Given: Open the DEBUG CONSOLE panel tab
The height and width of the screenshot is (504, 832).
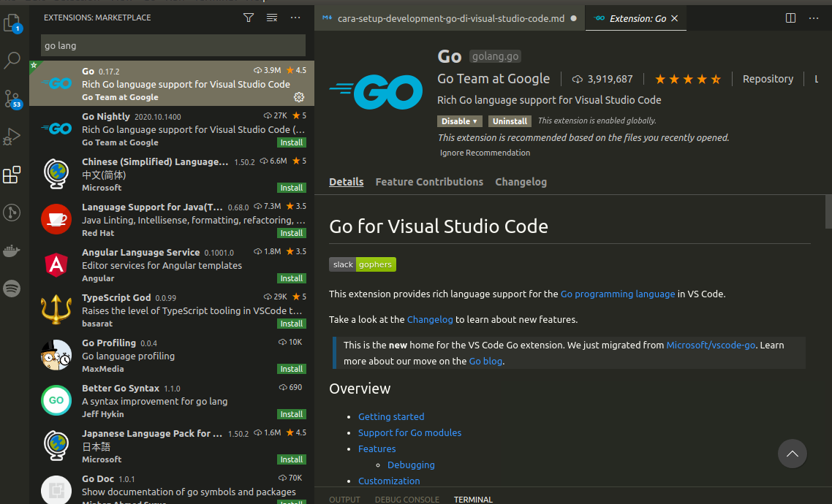Looking at the screenshot, I should pos(407,499).
